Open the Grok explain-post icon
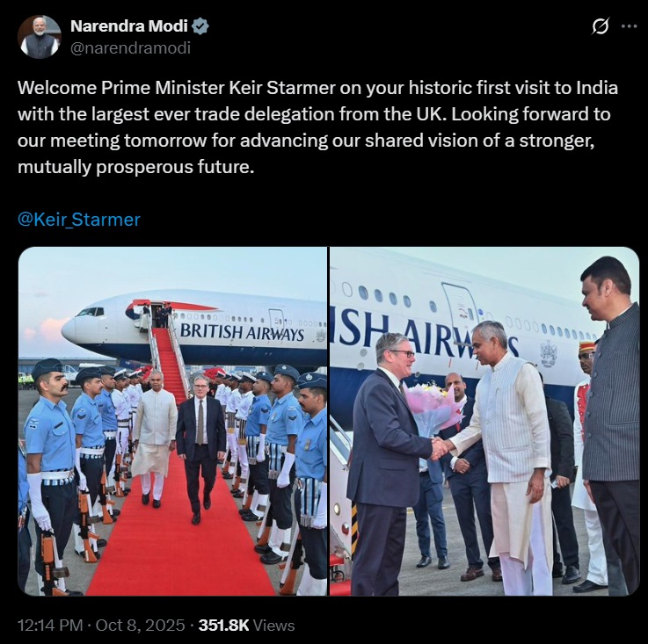Screen dimensions: 648x644 click(x=601, y=26)
